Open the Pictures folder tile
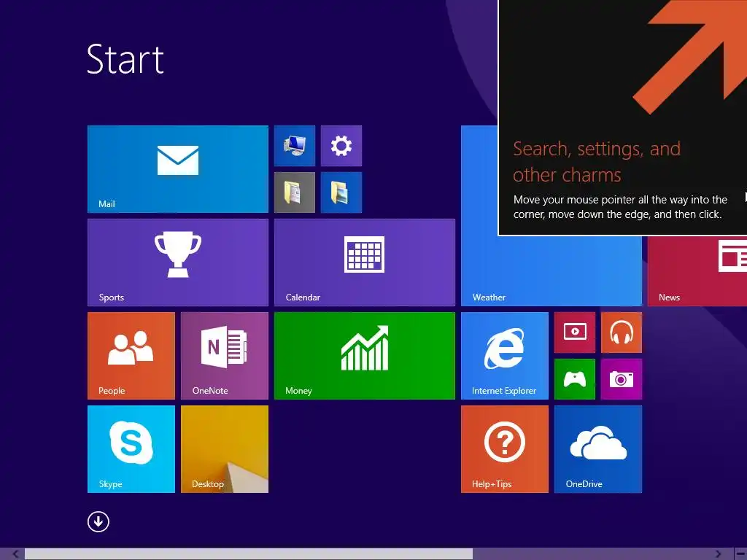747x560 pixels. (341, 192)
